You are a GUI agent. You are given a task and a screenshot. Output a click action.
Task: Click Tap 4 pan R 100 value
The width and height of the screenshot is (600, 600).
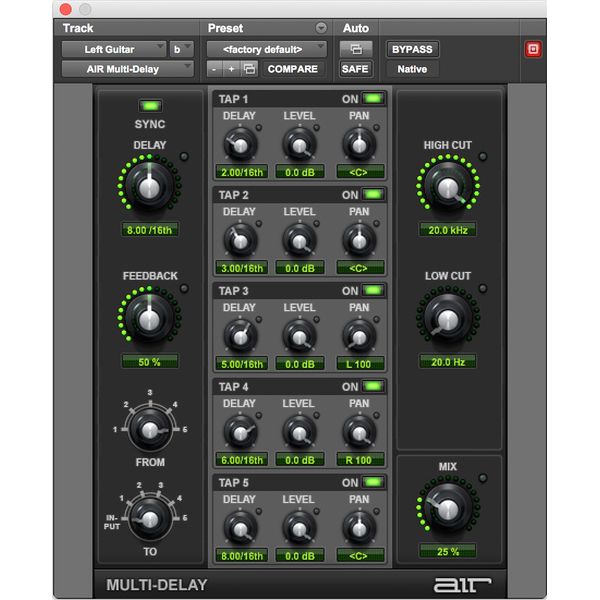point(360,460)
